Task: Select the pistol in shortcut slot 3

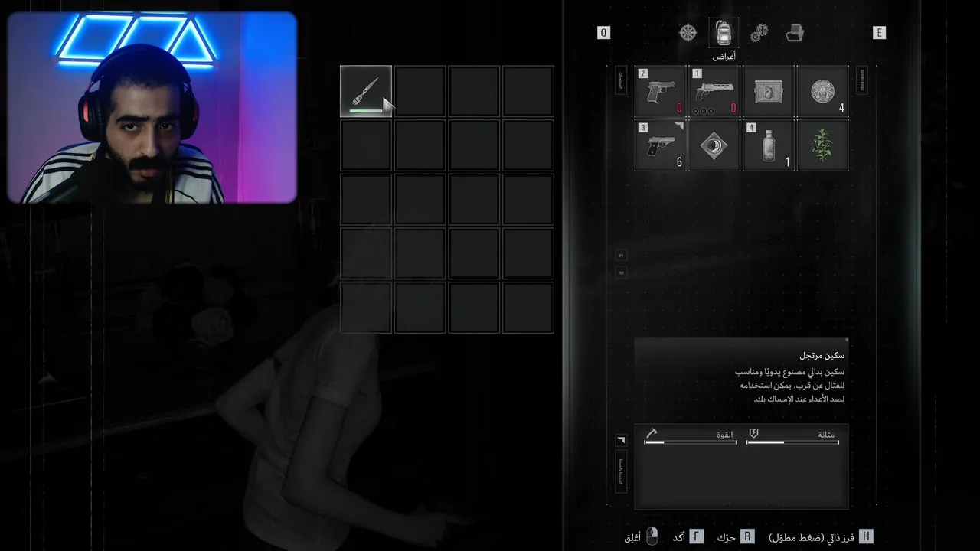Action: (661, 145)
